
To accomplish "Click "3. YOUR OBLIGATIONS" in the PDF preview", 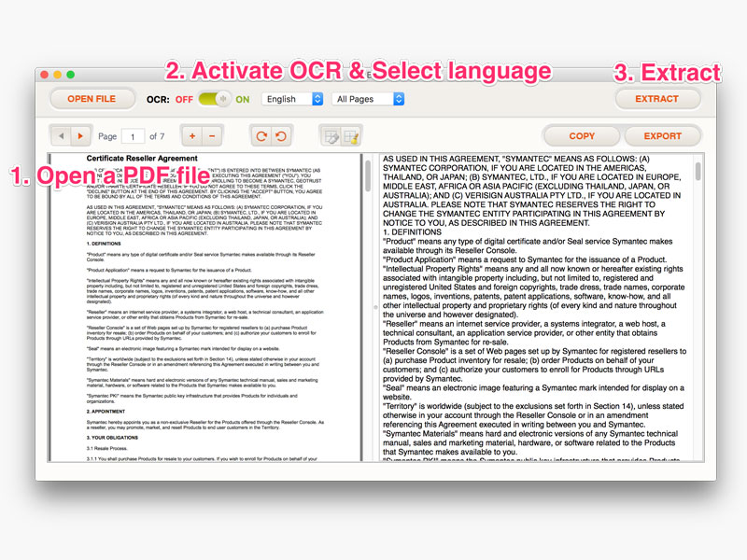I will (x=112, y=437).
